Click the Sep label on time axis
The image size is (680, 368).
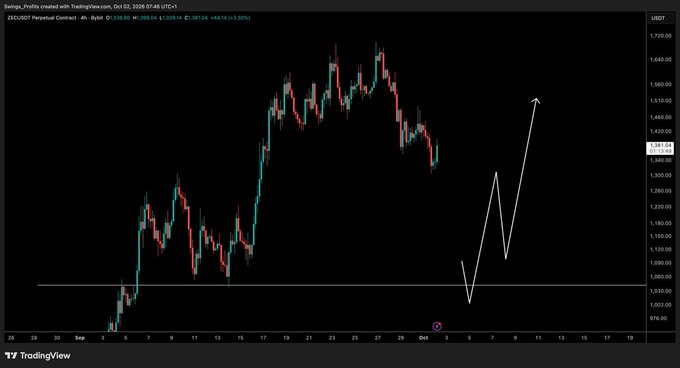click(x=80, y=338)
